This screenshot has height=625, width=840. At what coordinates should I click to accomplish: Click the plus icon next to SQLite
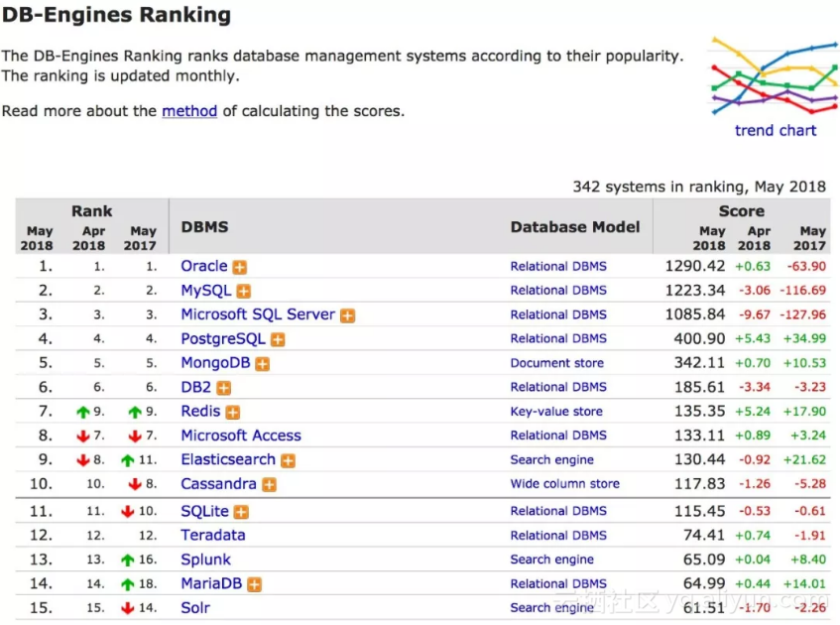pyautogui.click(x=242, y=513)
